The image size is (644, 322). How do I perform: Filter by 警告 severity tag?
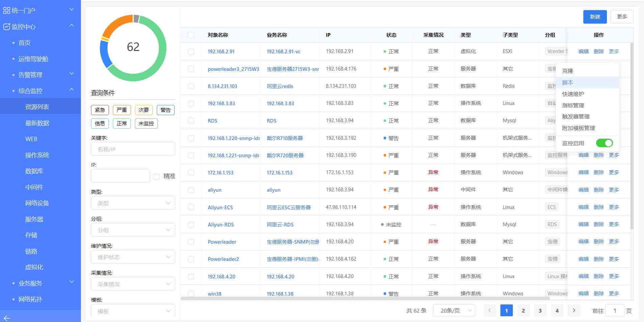(x=166, y=110)
